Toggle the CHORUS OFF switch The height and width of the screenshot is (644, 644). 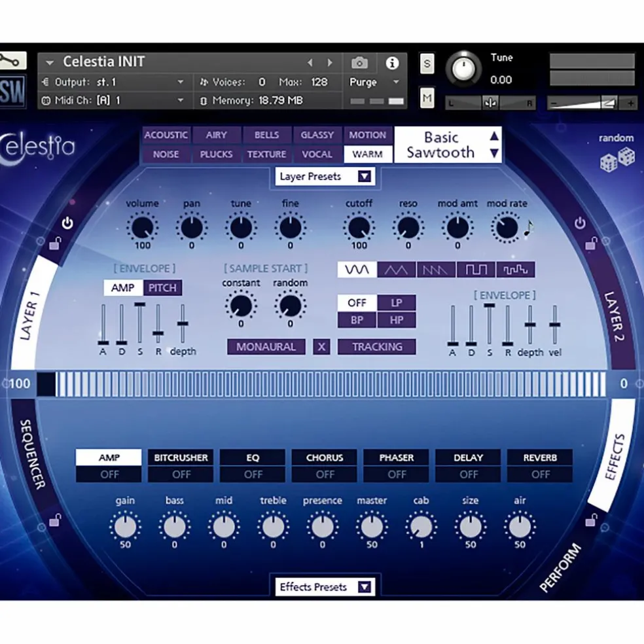pos(325,474)
